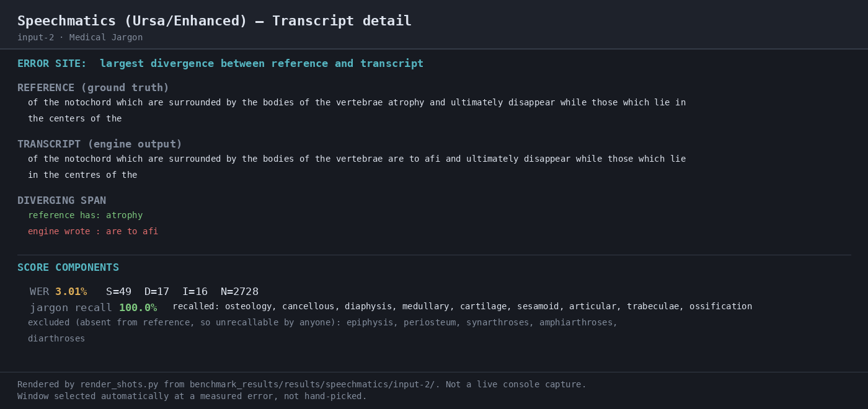Click the engine transcript text first line

[x=356, y=159]
